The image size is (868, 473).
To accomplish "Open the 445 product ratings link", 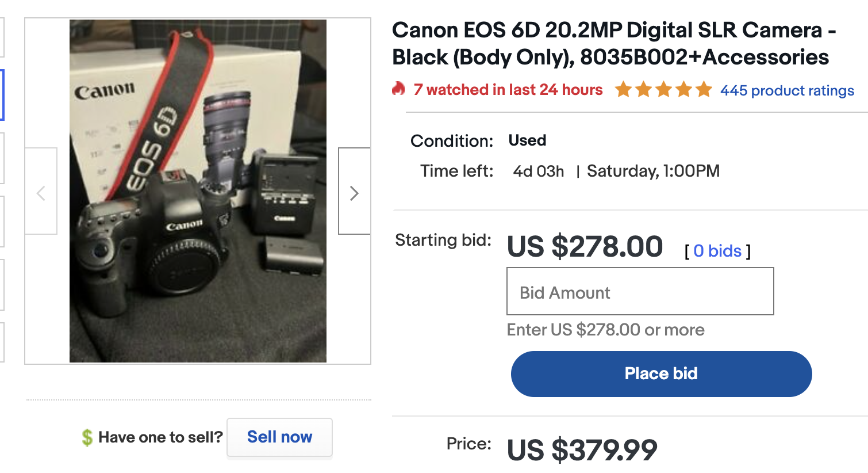I will pos(787,90).
